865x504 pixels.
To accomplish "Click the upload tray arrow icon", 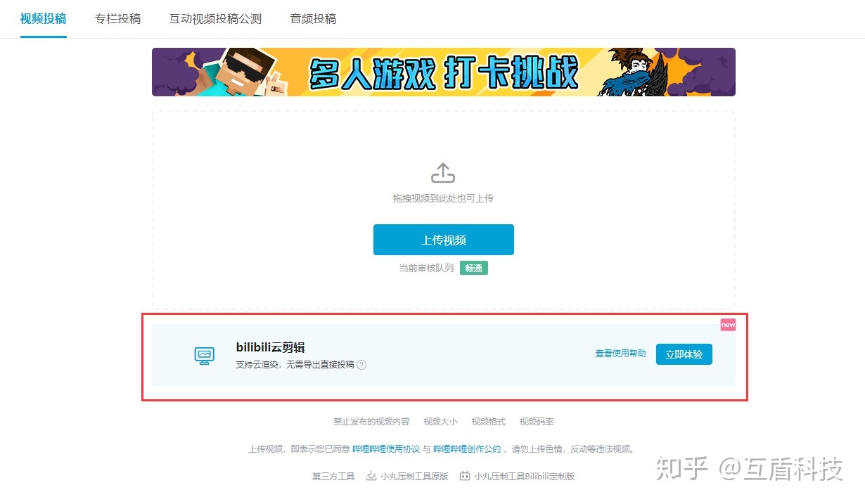I will [x=443, y=173].
